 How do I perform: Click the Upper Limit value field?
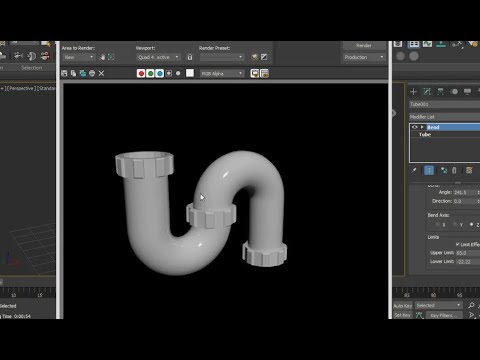(468, 253)
